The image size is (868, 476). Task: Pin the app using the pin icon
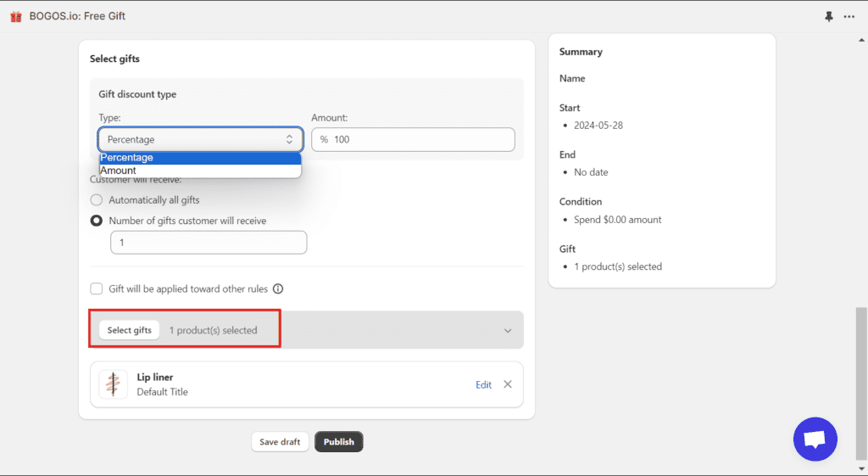pyautogui.click(x=829, y=16)
